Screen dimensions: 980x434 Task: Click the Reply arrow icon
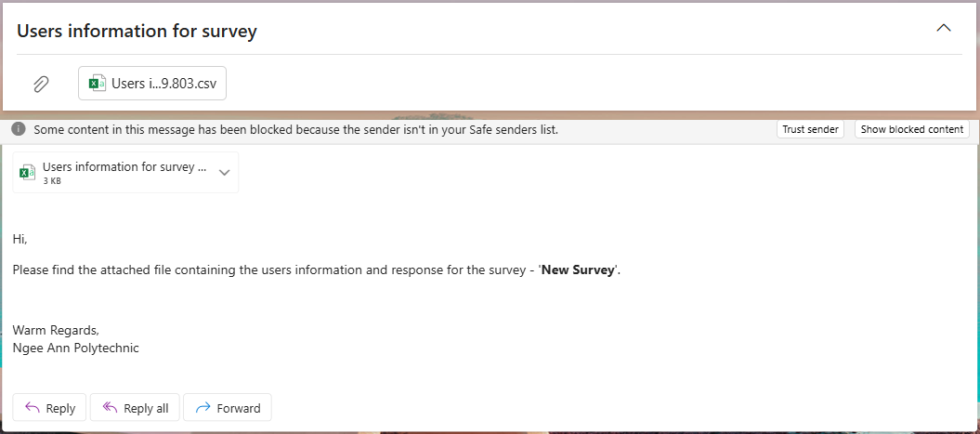(x=33, y=408)
